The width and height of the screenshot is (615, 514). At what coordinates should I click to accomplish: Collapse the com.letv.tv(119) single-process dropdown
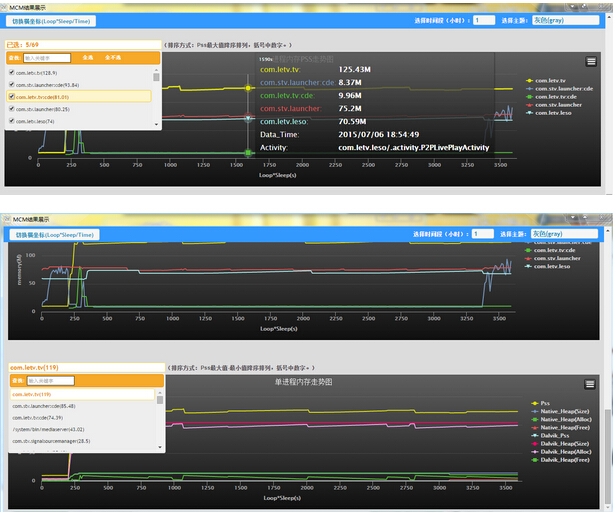click(82, 368)
